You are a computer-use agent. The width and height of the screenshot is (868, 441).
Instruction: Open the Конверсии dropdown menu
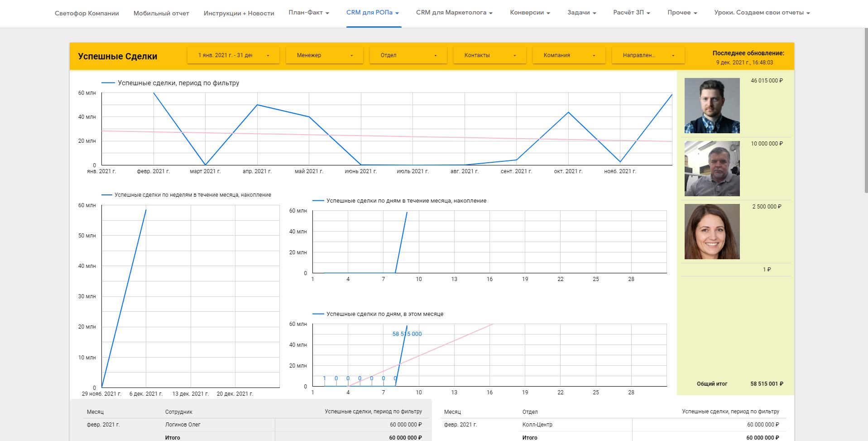click(530, 13)
